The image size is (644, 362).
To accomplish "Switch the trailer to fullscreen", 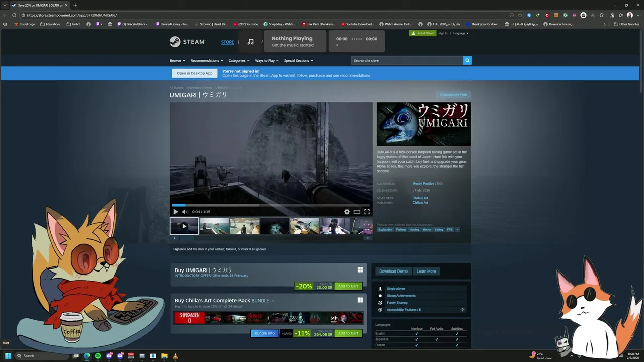I will (x=367, y=212).
